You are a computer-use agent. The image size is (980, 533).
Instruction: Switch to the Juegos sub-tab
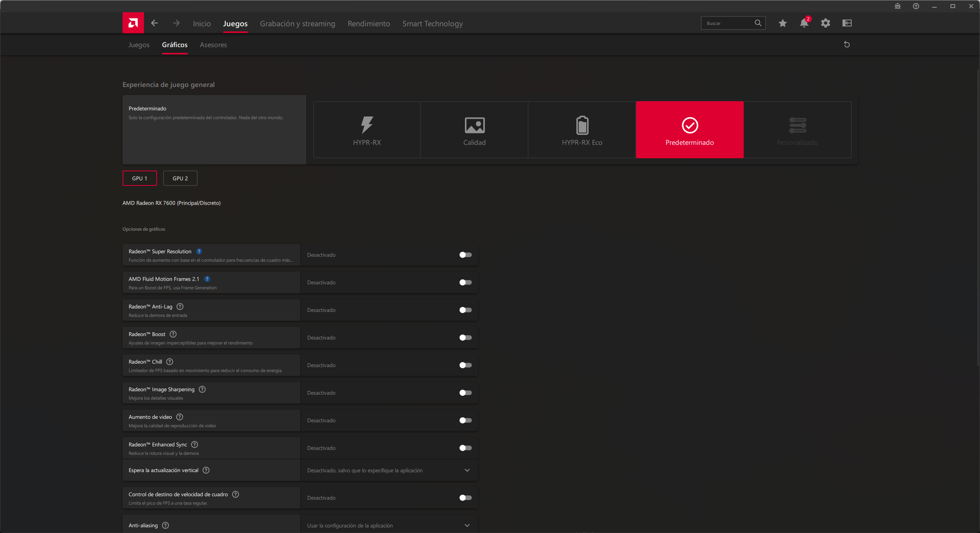pyautogui.click(x=139, y=45)
